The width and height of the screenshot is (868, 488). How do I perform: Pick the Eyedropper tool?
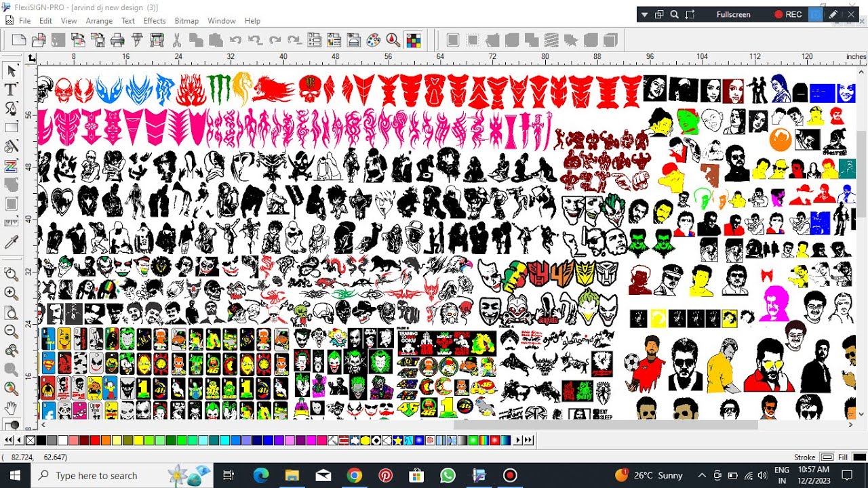click(11, 242)
